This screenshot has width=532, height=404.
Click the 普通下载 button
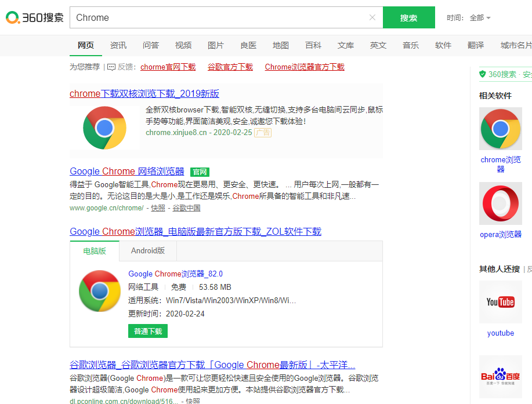click(x=148, y=331)
